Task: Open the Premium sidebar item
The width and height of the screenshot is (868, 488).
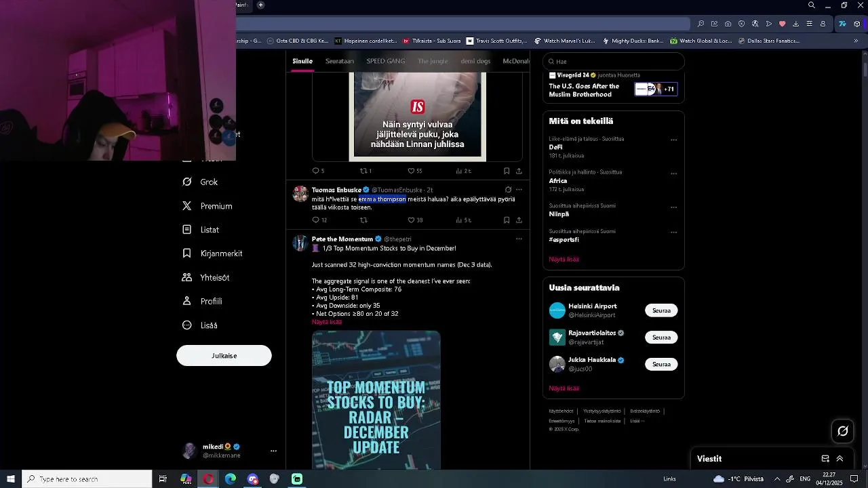Action: click(x=208, y=206)
